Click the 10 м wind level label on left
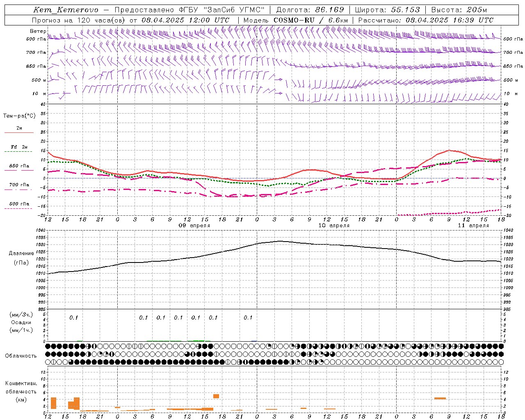The width and height of the screenshot is (525, 420). coord(39,94)
